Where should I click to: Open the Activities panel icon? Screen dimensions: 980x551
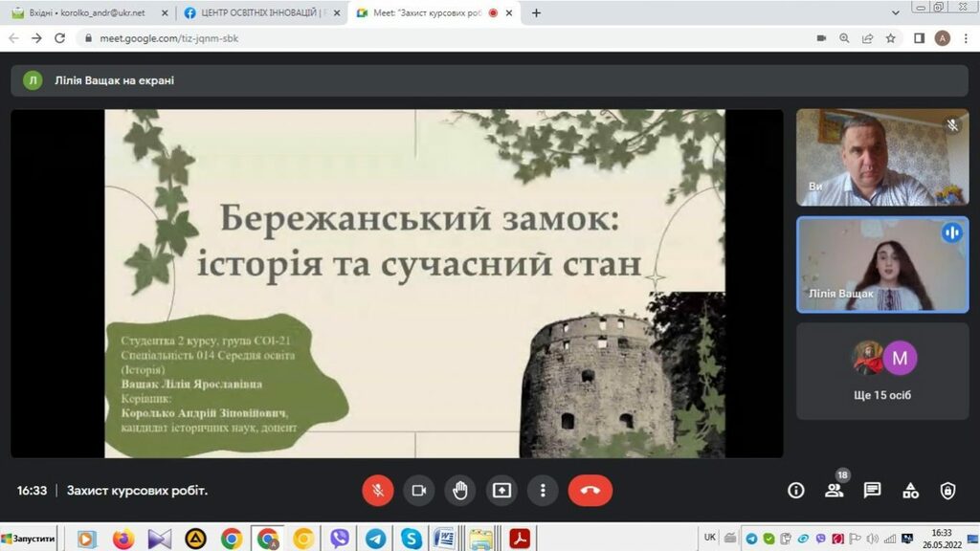[x=910, y=491]
